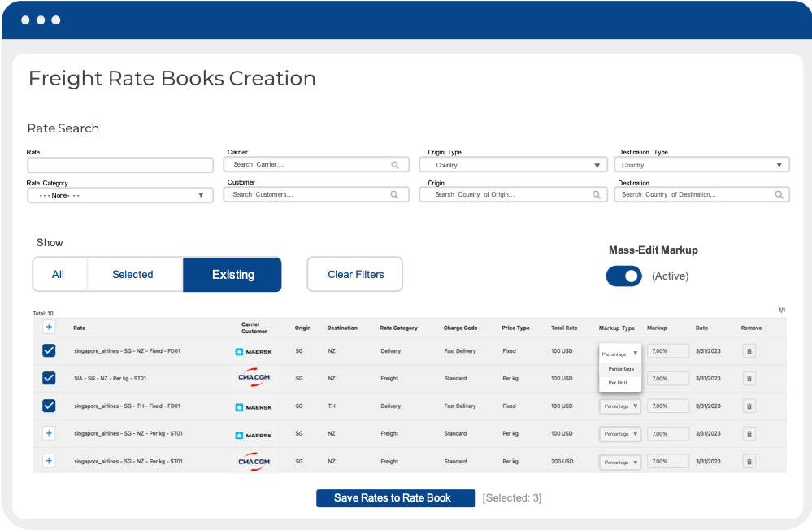Click magnifier icon in Customer search box
Screen dimensions: 812x530
395,195
